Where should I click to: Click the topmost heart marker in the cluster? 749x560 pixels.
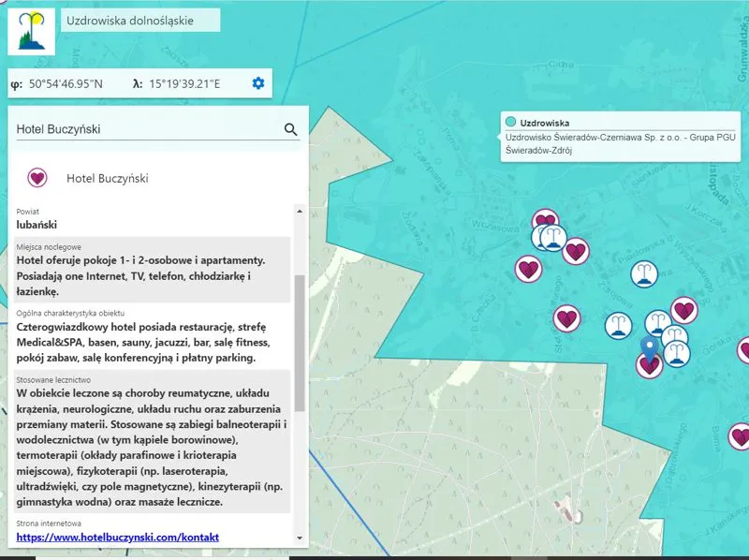543,218
